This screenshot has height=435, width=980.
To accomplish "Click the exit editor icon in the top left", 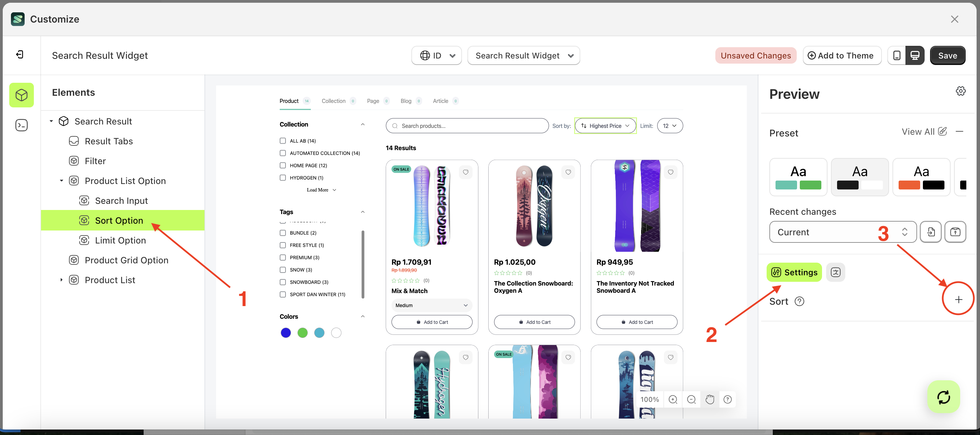I will pyautogui.click(x=20, y=55).
